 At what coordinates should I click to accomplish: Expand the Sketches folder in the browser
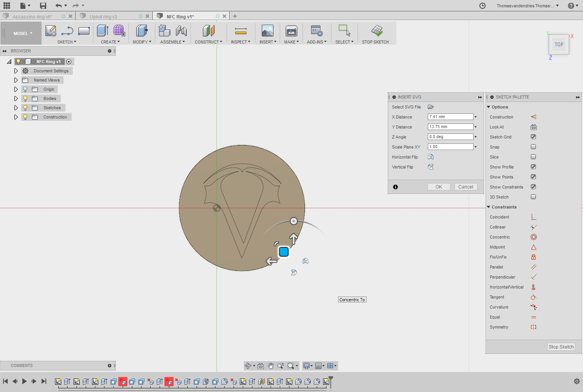coord(16,108)
